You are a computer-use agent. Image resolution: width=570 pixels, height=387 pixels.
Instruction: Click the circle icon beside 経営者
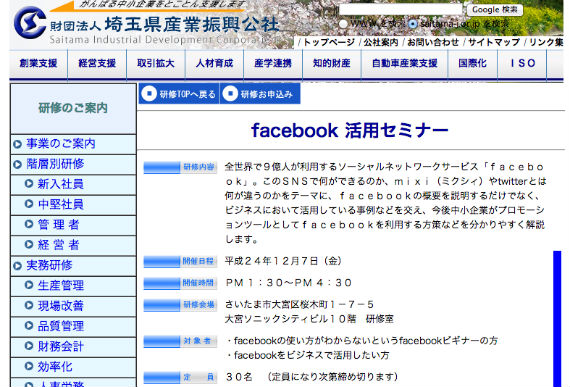tap(29, 245)
